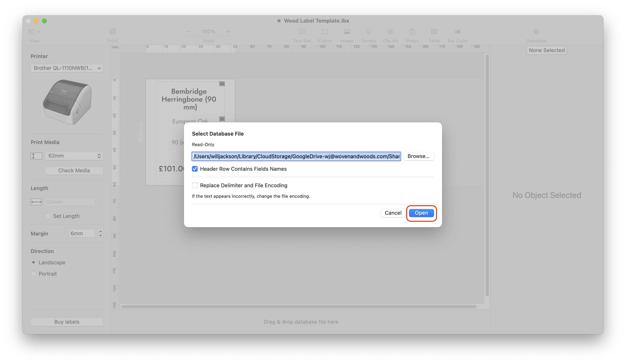Click the Text Box tool icon

coord(302,31)
